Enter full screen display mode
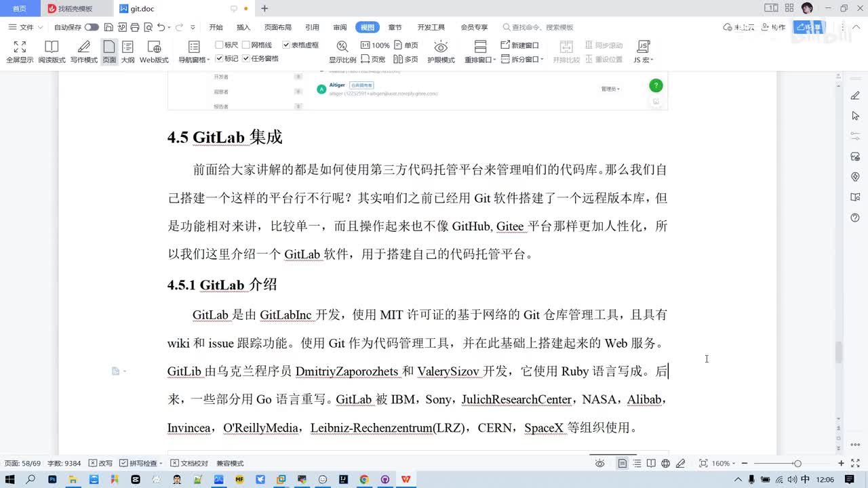Screen dimensions: 868x488 tap(20, 52)
